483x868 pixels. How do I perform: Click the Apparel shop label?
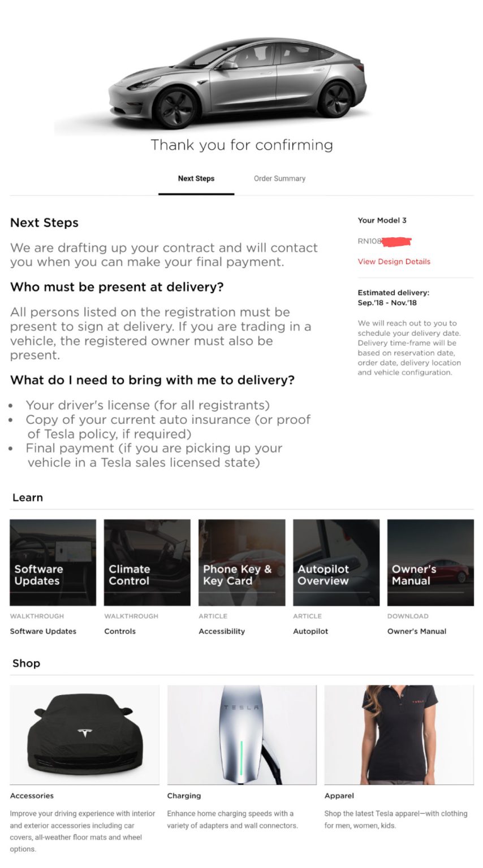tap(339, 796)
